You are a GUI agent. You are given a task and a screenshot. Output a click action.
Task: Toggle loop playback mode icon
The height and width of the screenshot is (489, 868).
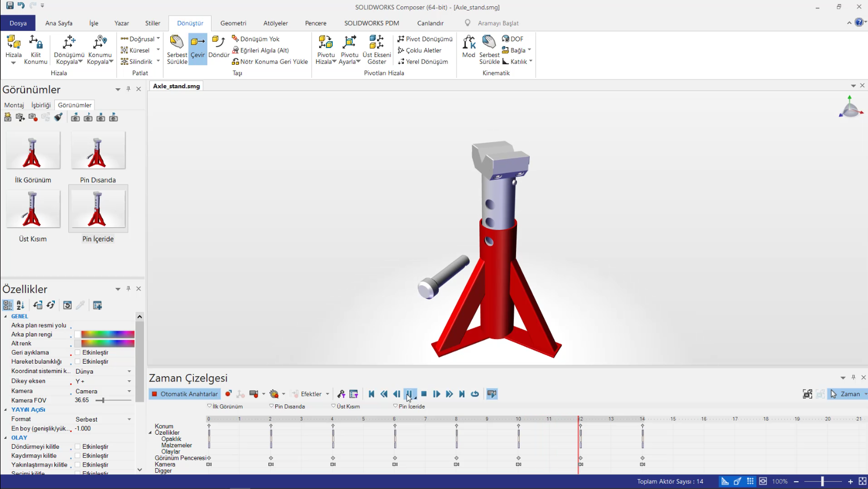[475, 394]
